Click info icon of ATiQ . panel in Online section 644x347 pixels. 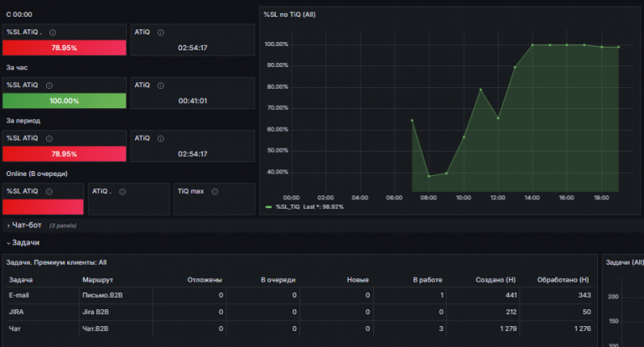[122, 192]
